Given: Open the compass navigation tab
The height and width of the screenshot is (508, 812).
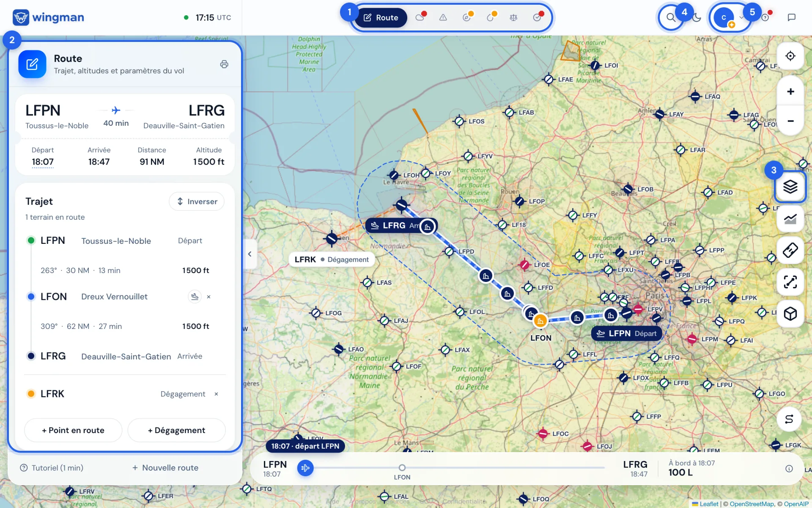Looking at the screenshot, I should coord(467,17).
